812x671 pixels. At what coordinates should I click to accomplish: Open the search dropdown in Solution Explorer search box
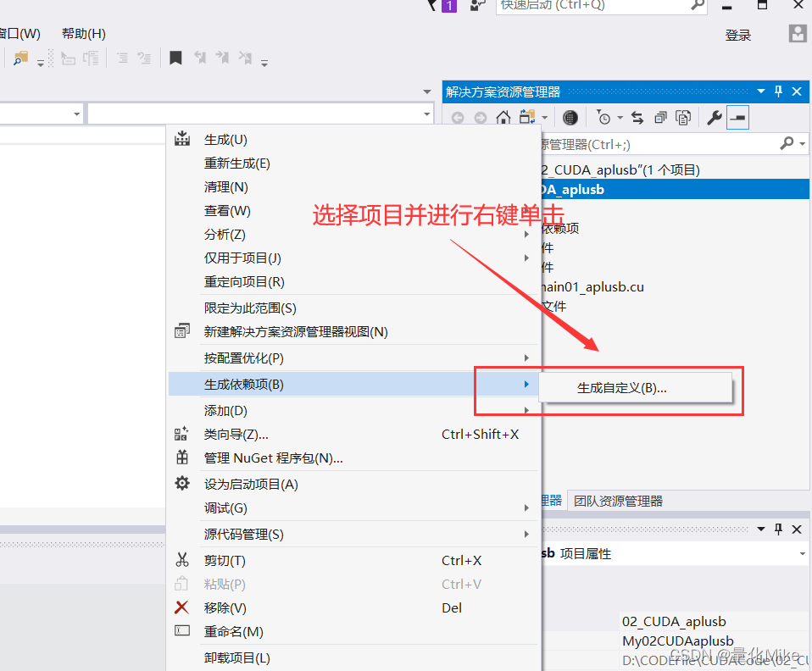(x=800, y=142)
